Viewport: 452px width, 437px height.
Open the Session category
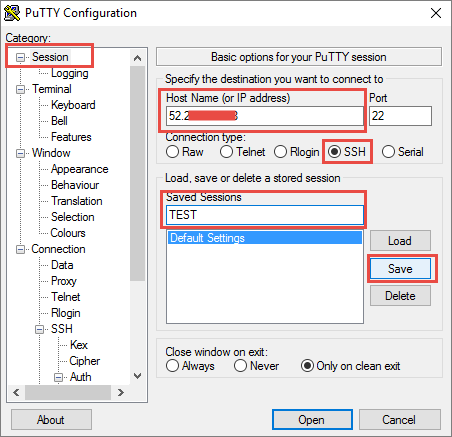[x=50, y=57]
